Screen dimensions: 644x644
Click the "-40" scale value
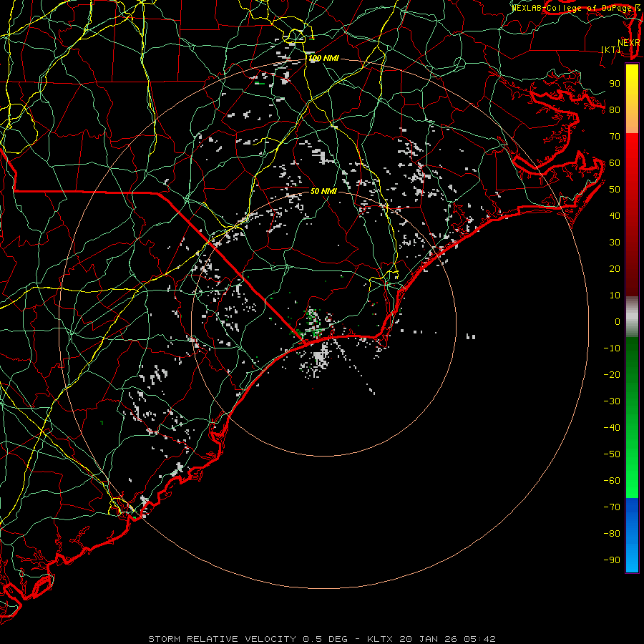pos(612,428)
